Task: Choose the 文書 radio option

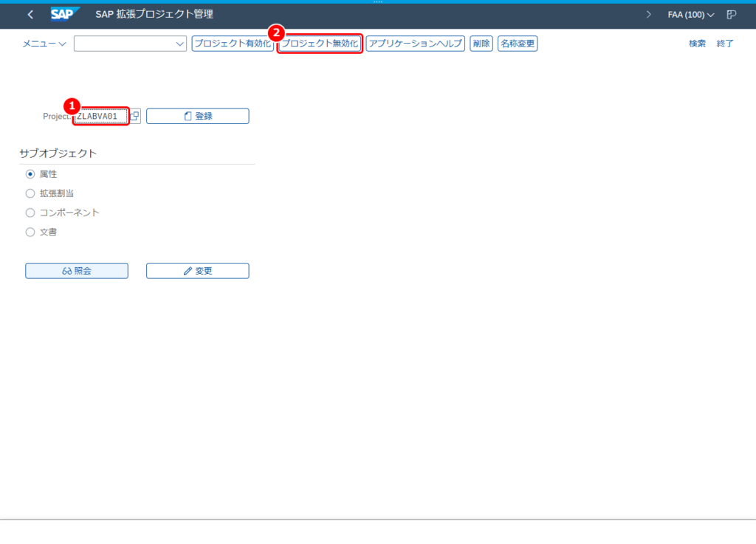Action: 30,232
